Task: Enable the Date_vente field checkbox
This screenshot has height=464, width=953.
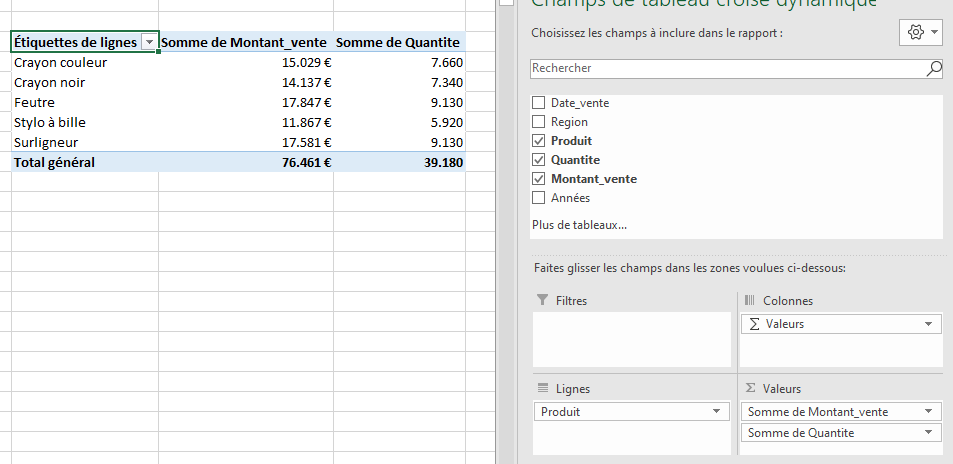Action: click(539, 103)
